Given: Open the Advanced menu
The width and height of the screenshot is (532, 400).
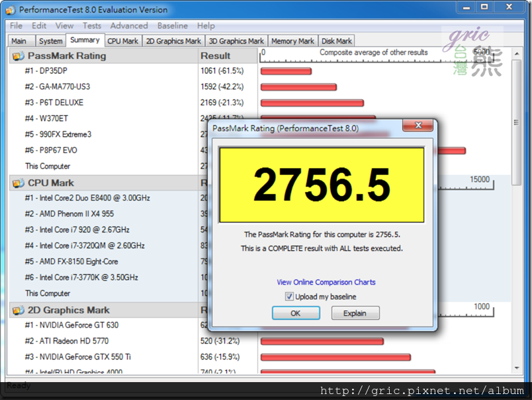Looking at the screenshot, I should pos(129,26).
